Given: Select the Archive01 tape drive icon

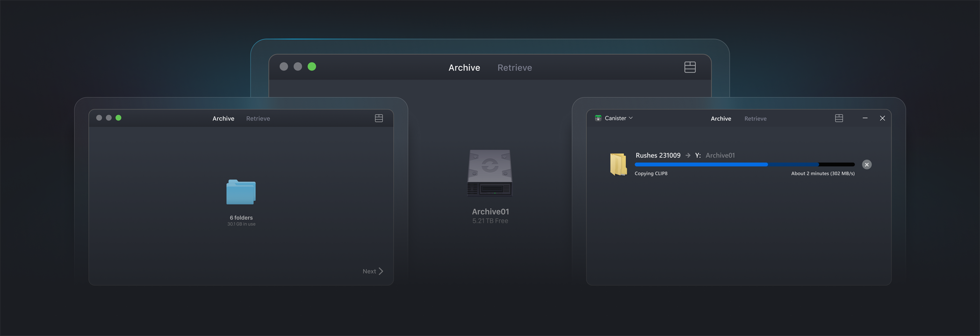Looking at the screenshot, I should pyautogui.click(x=490, y=173).
